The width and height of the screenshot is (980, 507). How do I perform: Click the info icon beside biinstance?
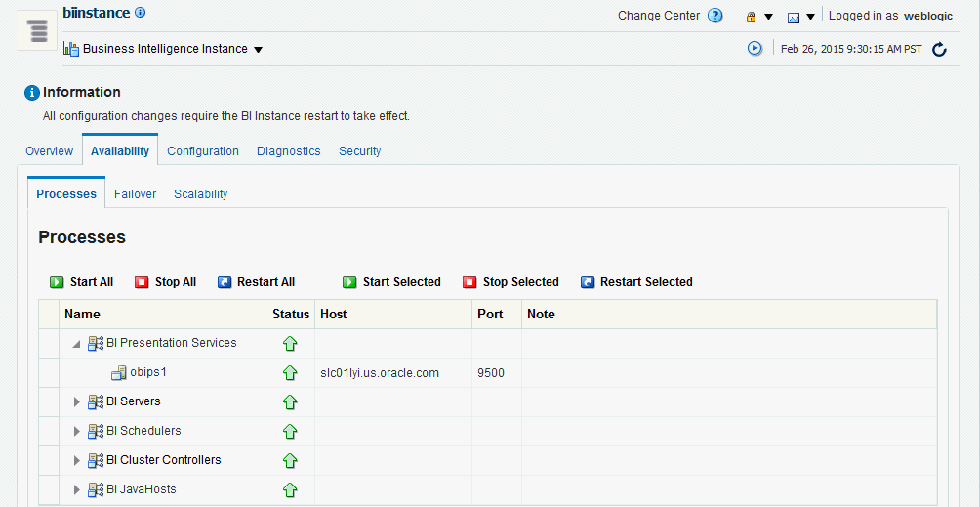(140, 12)
